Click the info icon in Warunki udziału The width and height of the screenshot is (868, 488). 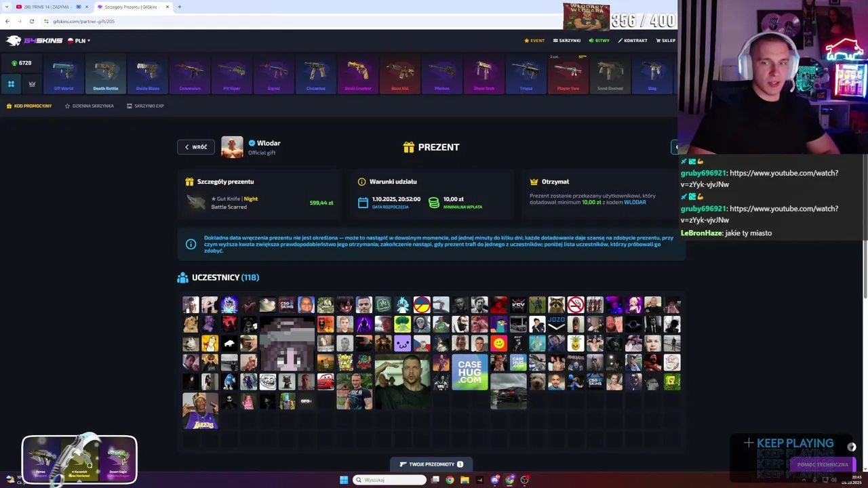(x=362, y=182)
